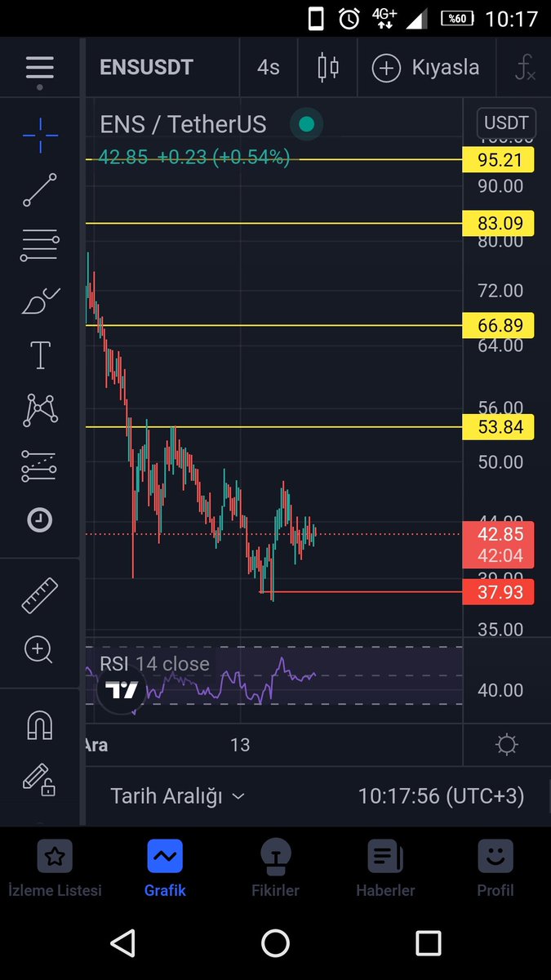The image size is (551, 980).
Task: Select the trend line drawing tool
Action: point(39,189)
